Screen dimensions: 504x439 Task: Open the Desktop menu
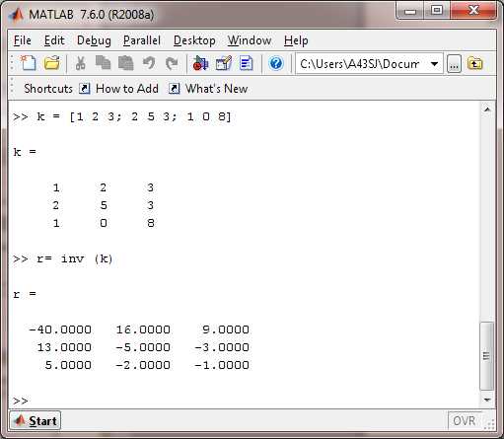click(x=194, y=40)
